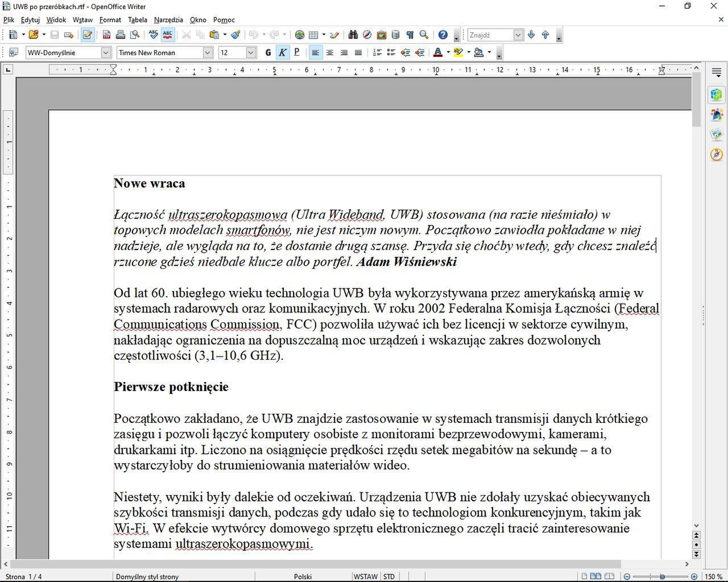
Task: Open font size 12 dropdown
Action: point(251,52)
